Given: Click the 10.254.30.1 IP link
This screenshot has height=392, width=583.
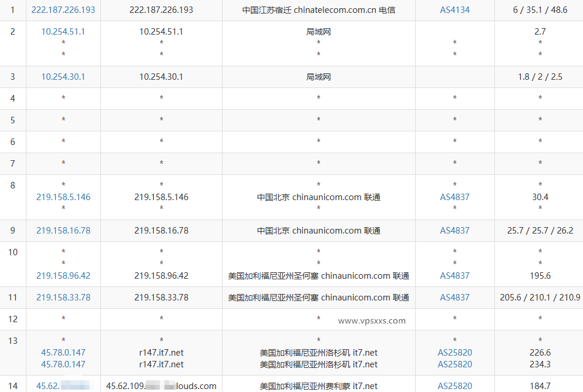Looking at the screenshot, I should tap(63, 77).
